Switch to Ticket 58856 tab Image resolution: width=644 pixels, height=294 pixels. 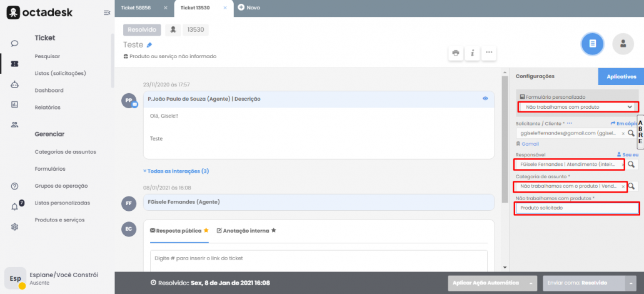tap(136, 8)
